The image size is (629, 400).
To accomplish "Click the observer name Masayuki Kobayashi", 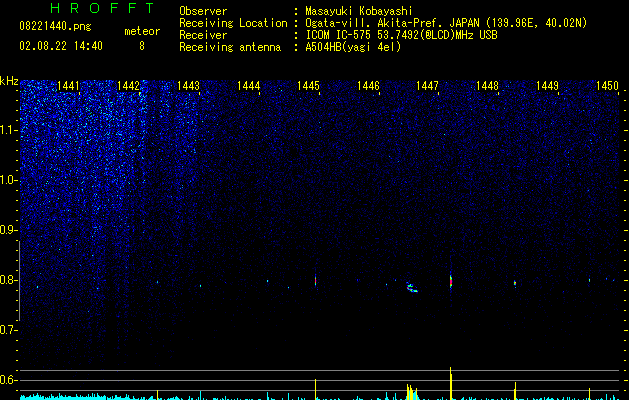I will click(x=359, y=12).
